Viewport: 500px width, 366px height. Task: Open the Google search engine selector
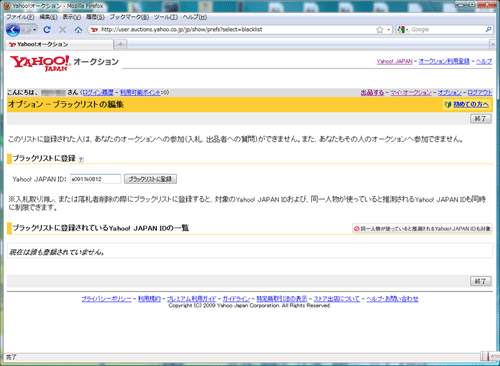click(x=403, y=30)
